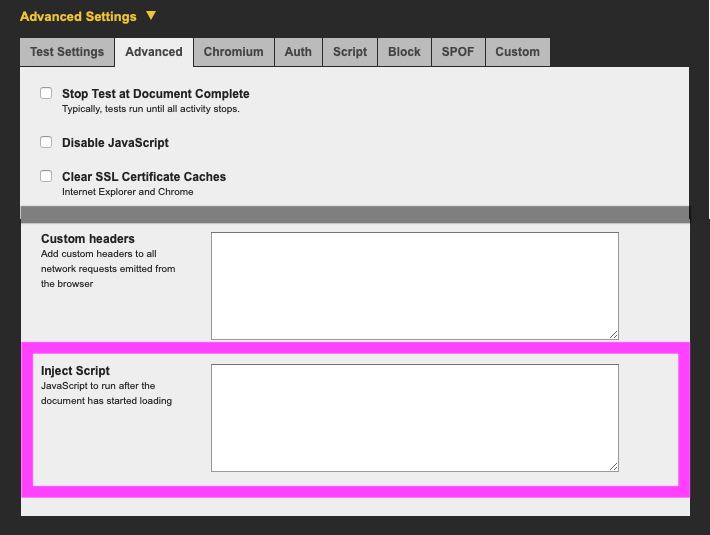Check the Clear SSL Certificate Caches box
This screenshot has width=710, height=535.
pyautogui.click(x=46, y=176)
